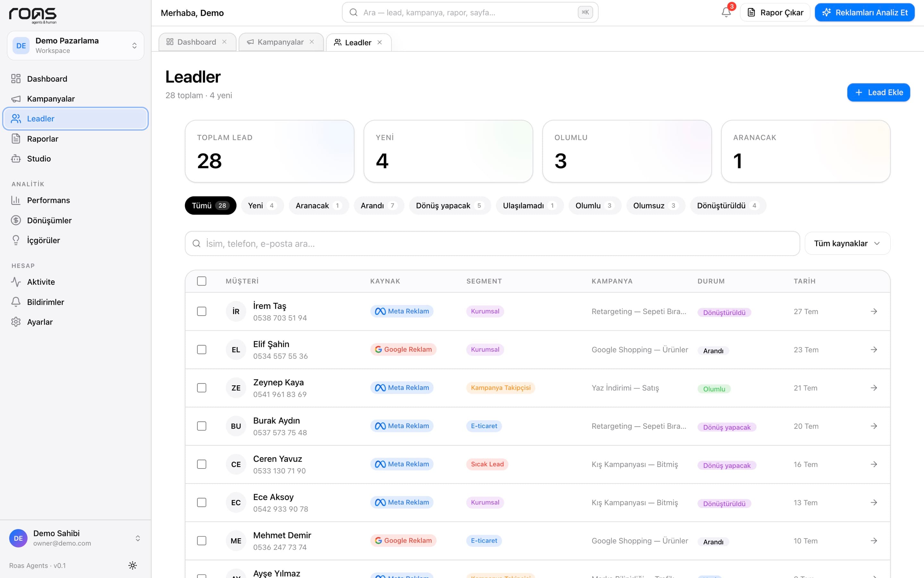Screen dimensions: 924x578
Task: Select the Tümü filter pill
Action: (210, 206)
